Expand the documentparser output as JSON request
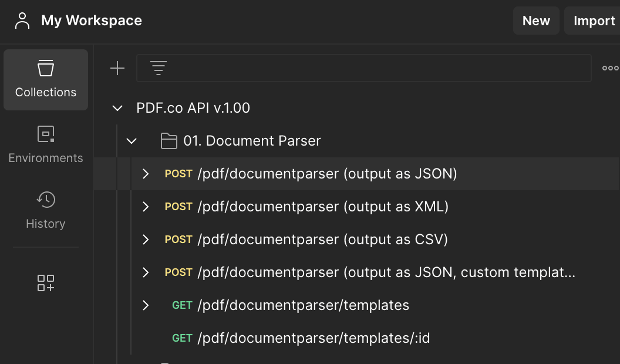 (x=146, y=174)
